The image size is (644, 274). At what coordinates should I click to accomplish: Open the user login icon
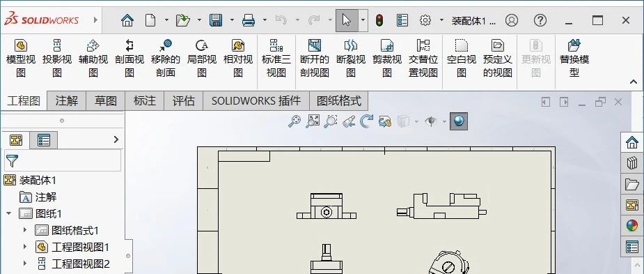[512, 20]
